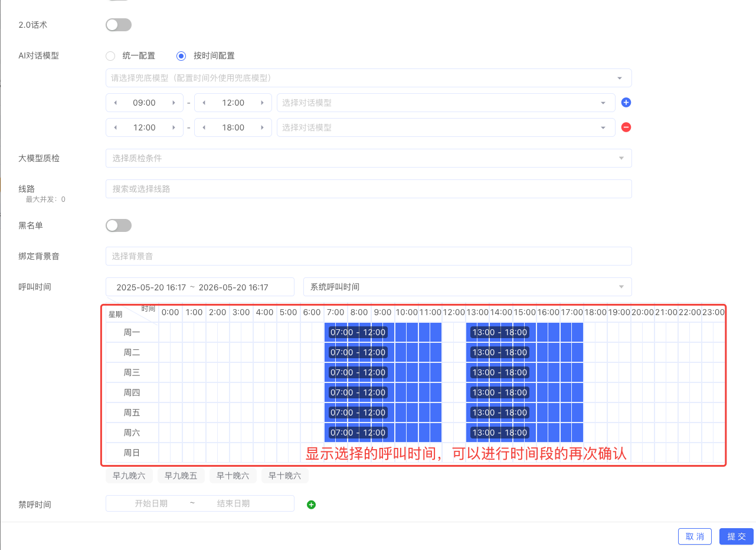The image size is (756, 550).
Task: Click the 周三 07:00 - 12:00 block
Action: [x=383, y=372]
